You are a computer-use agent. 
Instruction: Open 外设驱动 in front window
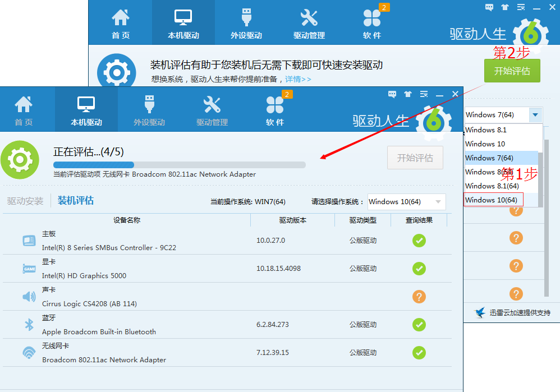[x=149, y=110]
